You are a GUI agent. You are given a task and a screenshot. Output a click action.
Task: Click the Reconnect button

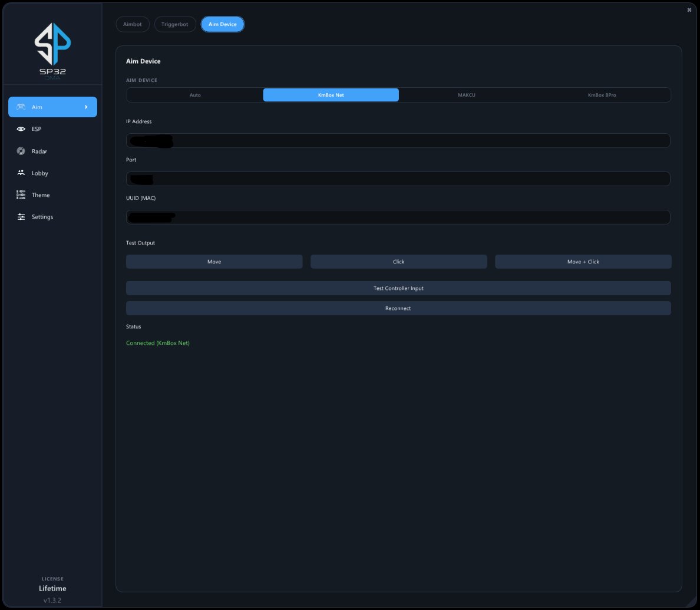pos(398,308)
